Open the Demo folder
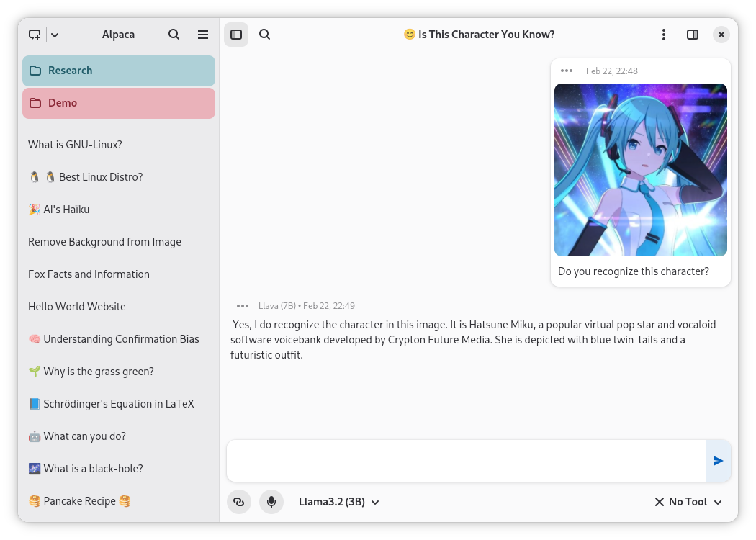Image resolution: width=756 pixels, height=540 pixels. [x=119, y=103]
